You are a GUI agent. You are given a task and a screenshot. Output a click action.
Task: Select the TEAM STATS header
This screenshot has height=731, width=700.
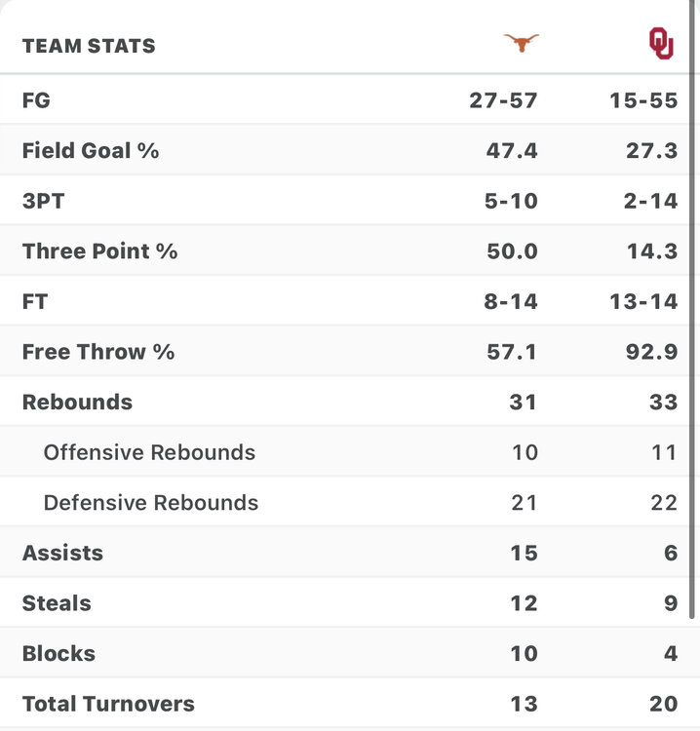89,46
